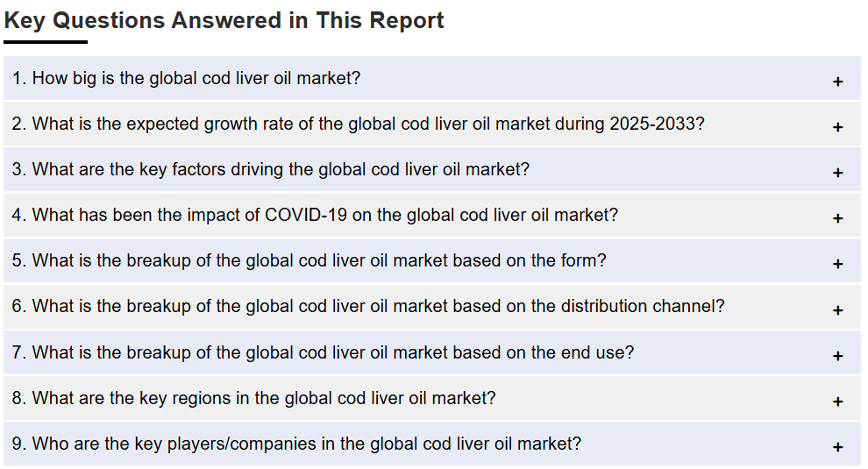Click plus icon beside expected growth rate question
This screenshot has width=868, height=469.
point(837,127)
